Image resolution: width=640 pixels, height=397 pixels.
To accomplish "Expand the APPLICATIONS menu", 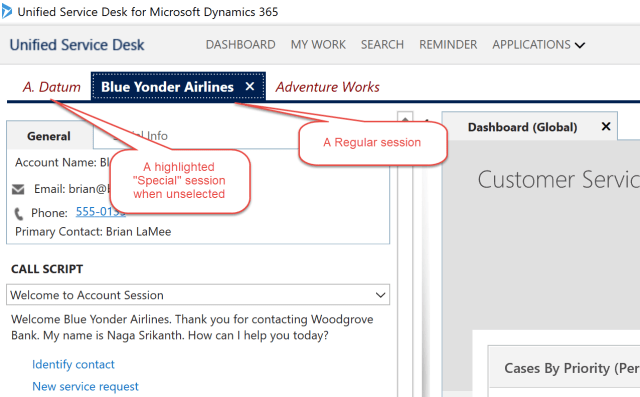I will (538, 44).
